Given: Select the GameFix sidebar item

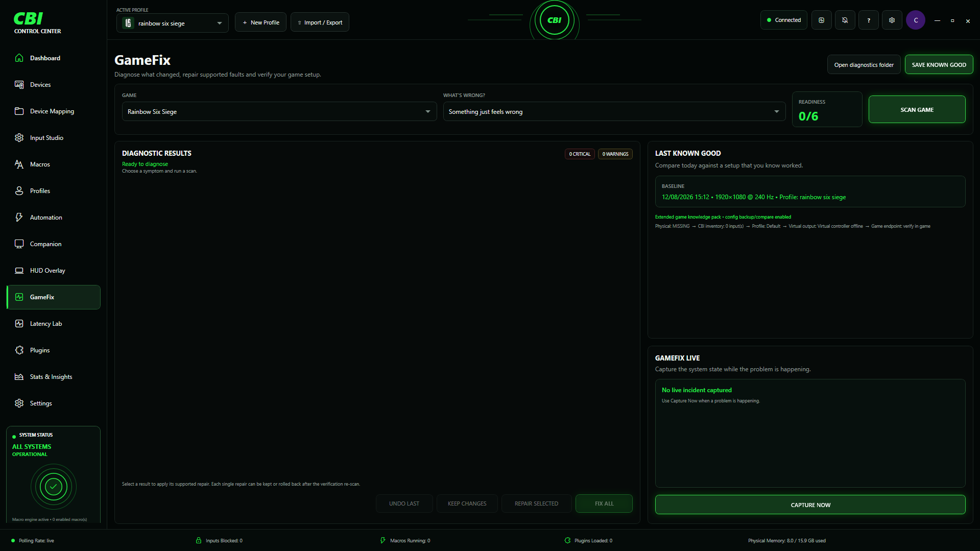Looking at the screenshot, I should coord(53,297).
